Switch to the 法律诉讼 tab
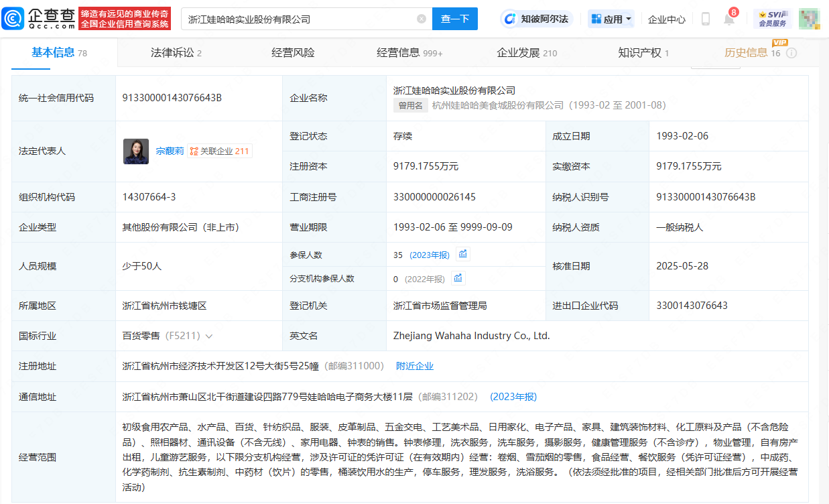 coord(176,53)
